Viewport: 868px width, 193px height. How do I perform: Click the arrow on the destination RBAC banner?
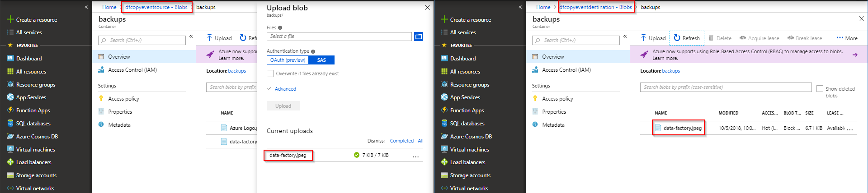point(855,55)
